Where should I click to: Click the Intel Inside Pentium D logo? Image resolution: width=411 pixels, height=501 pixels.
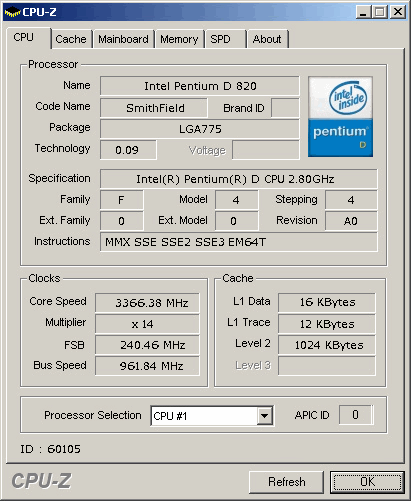tap(340, 117)
